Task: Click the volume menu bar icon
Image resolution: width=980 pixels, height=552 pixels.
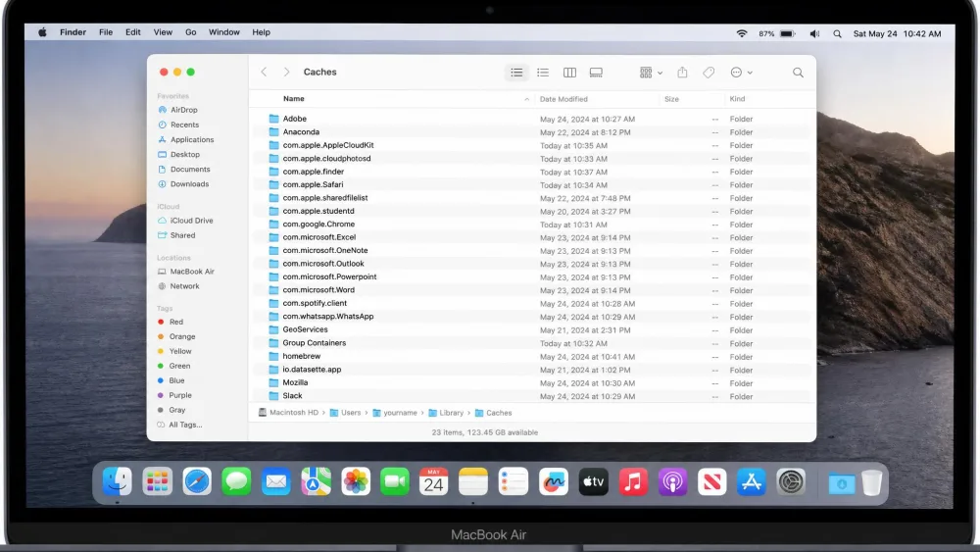Action: coord(814,33)
